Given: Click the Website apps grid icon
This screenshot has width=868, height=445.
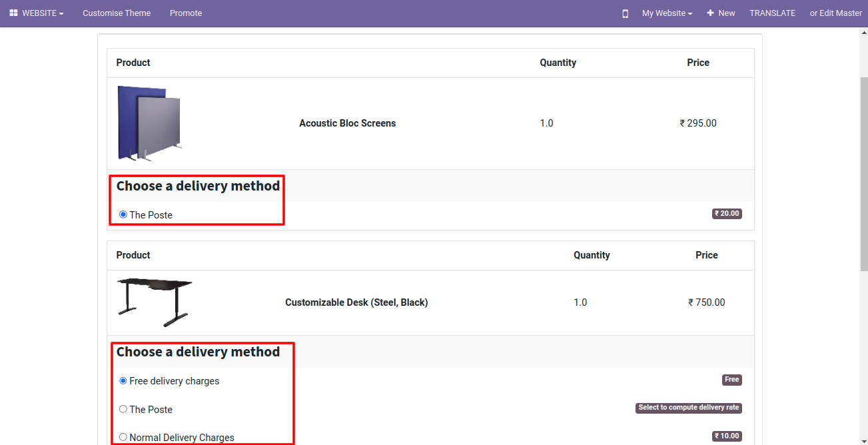Looking at the screenshot, I should pyautogui.click(x=13, y=13).
